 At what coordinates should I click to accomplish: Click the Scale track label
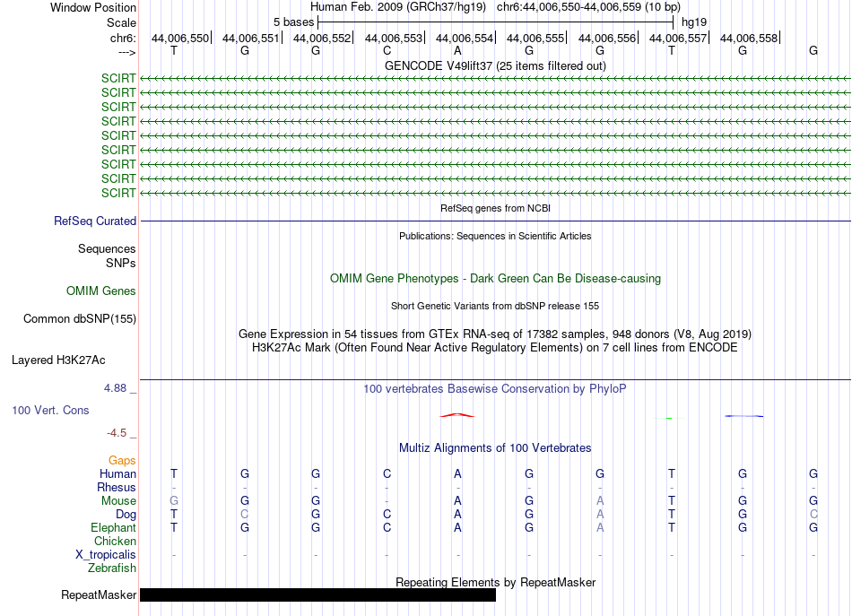pyautogui.click(x=121, y=22)
